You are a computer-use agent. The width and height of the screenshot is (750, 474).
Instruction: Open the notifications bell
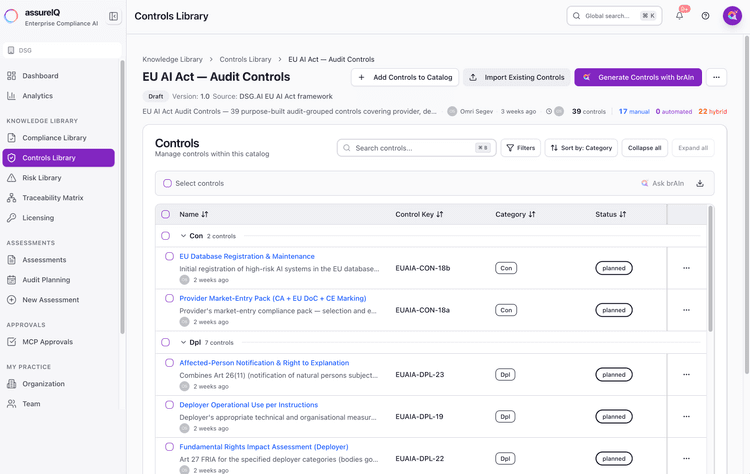(679, 16)
